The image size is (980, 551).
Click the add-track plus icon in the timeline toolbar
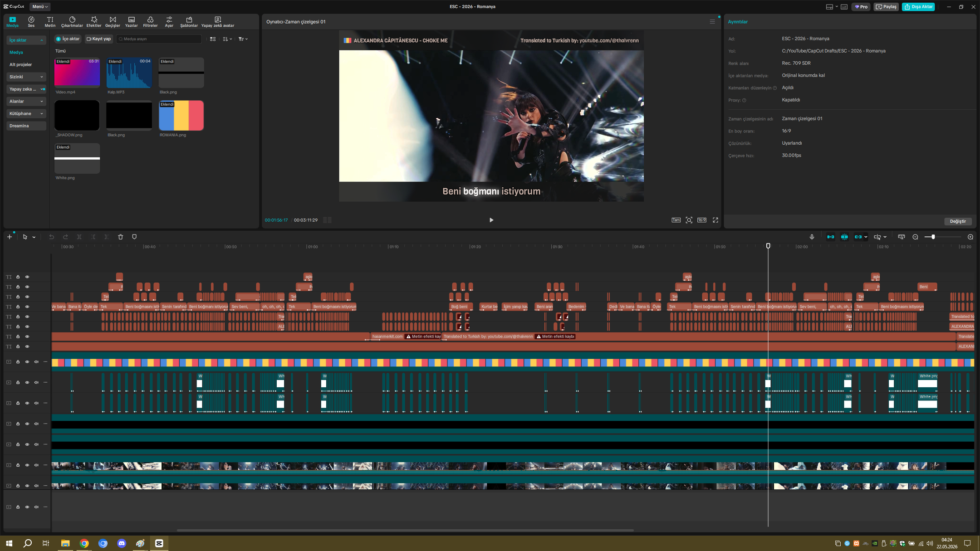point(9,237)
